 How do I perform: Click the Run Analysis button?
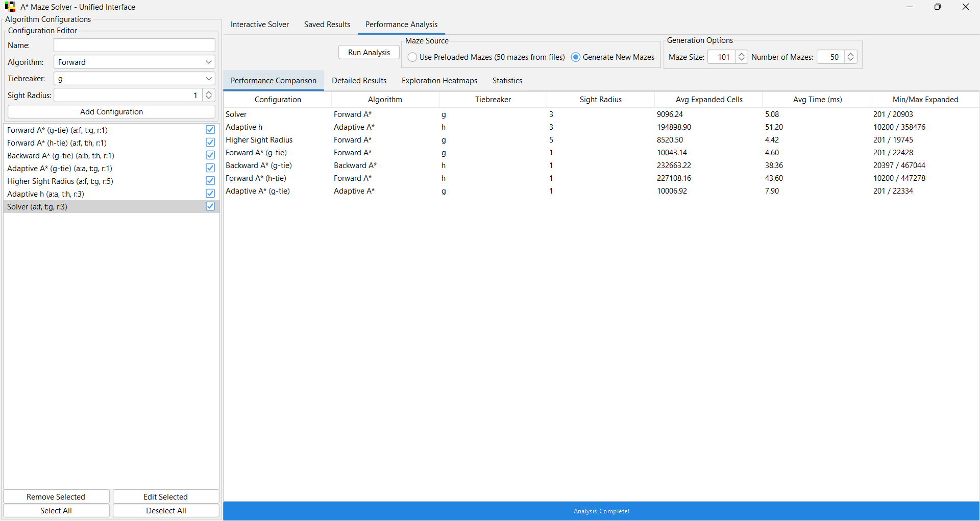(369, 53)
